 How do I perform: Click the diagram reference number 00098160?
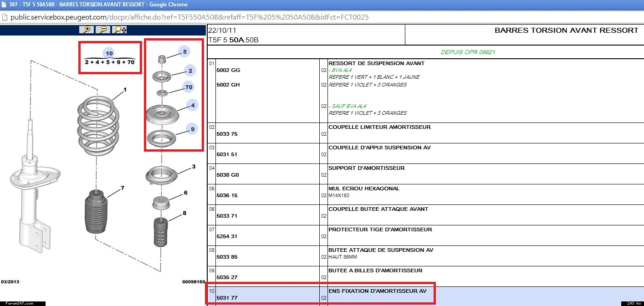pyautogui.click(x=194, y=282)
